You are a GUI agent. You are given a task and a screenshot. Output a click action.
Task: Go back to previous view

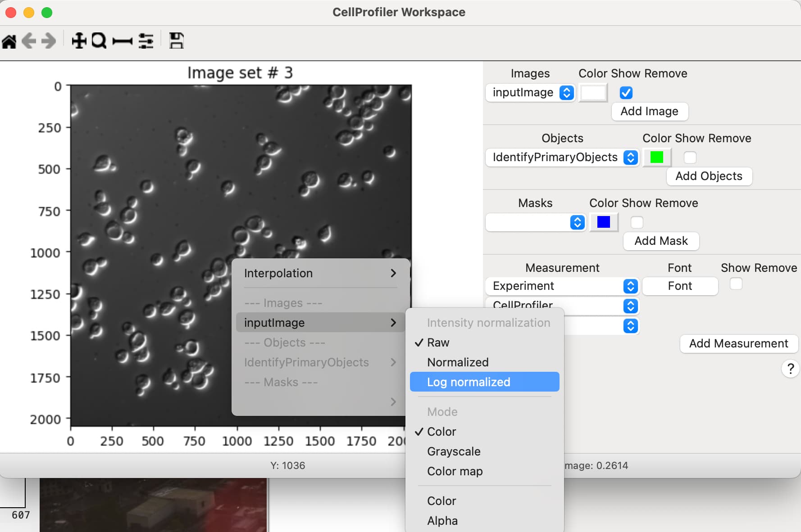click(29, 40)
